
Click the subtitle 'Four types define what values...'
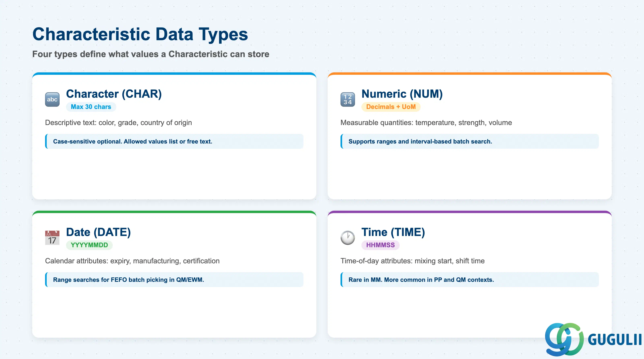[151, 54]
